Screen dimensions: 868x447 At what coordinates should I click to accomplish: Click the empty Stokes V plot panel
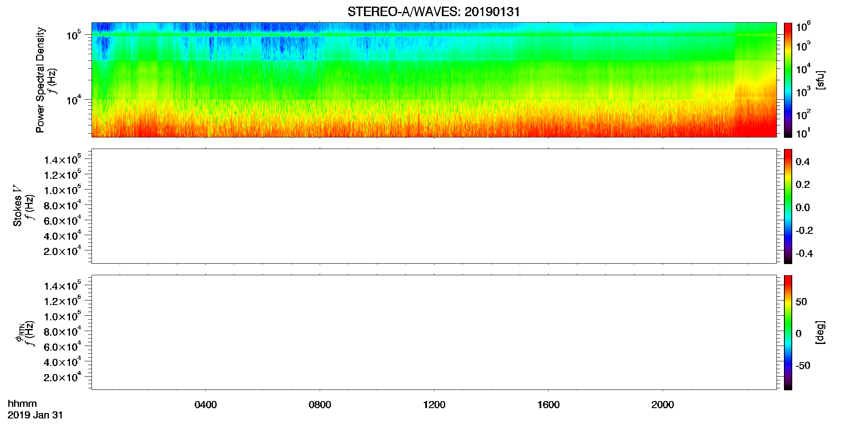pos(434,206)
